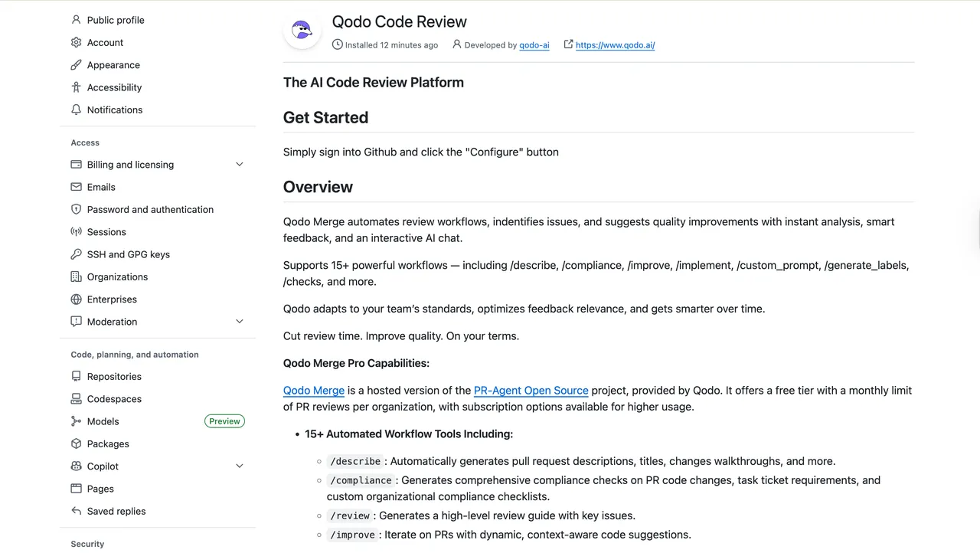Select Codespaces in the sidebar

114,399
